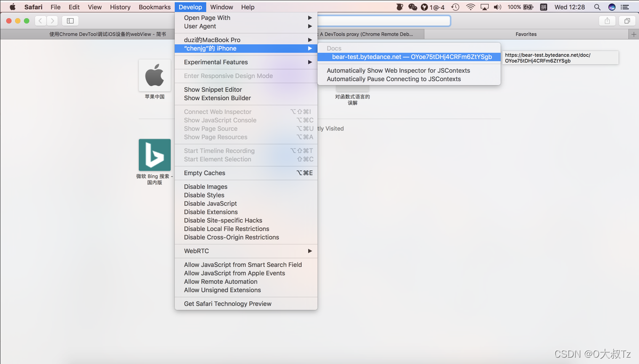Choose Show Snippet Editor

[247, 90]
